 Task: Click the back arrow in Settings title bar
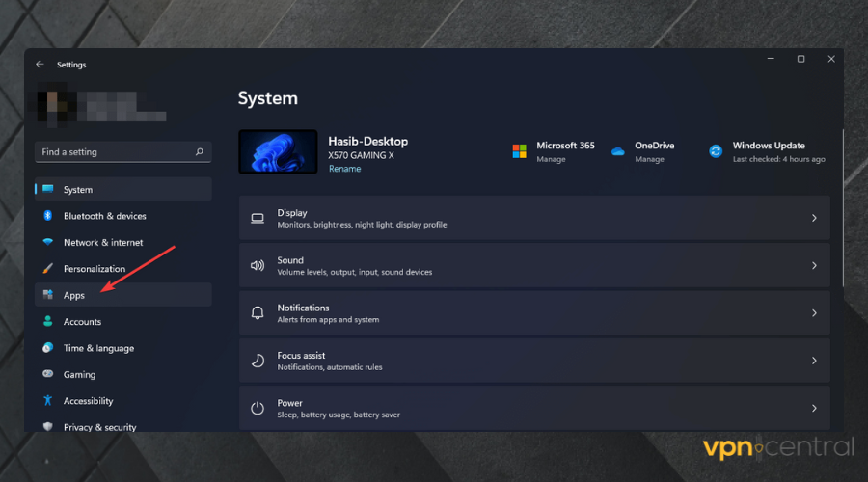point(40,65)
